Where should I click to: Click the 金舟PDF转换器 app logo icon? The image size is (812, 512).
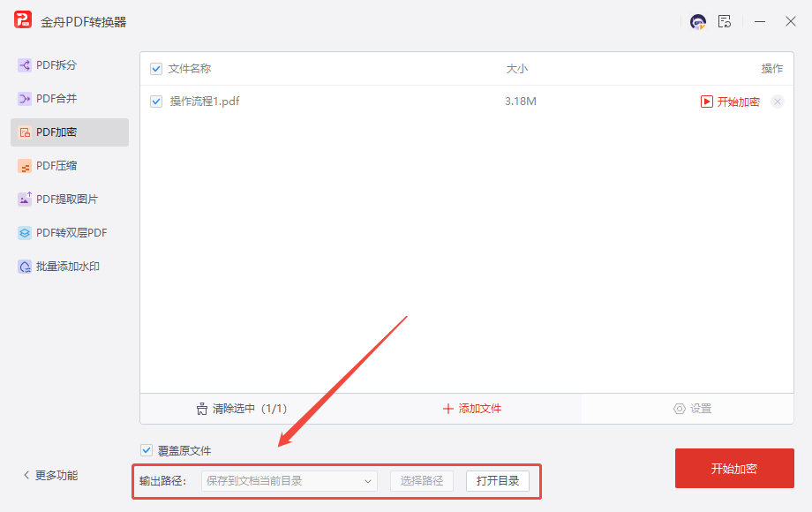coord(23,20)
